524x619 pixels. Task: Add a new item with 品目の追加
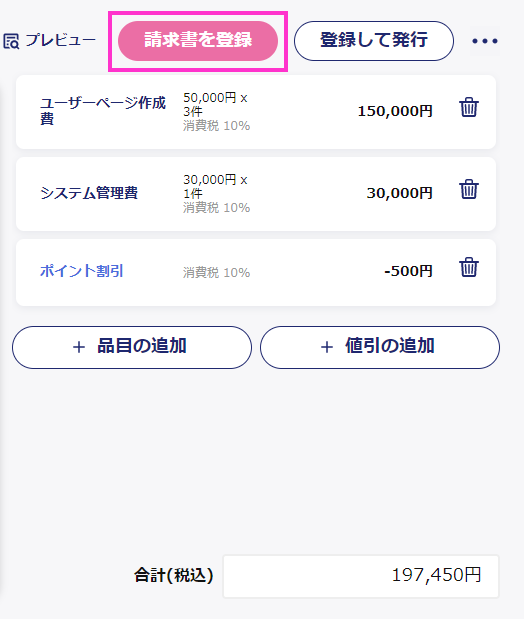[132, 347]
